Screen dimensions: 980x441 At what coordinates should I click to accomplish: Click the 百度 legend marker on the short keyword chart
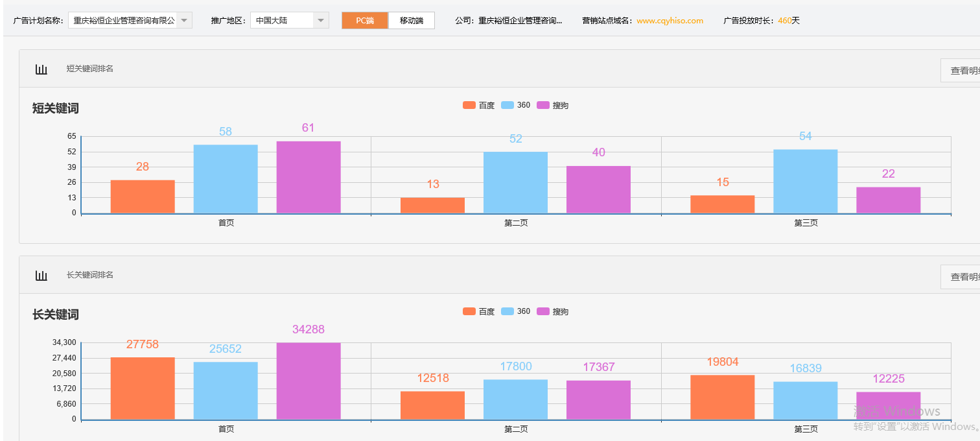tap(468, 104)
